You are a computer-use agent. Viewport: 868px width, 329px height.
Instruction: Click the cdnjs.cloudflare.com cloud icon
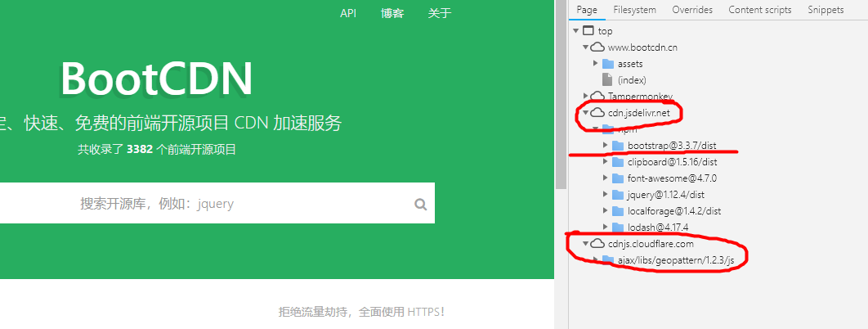tap(597, 243)
